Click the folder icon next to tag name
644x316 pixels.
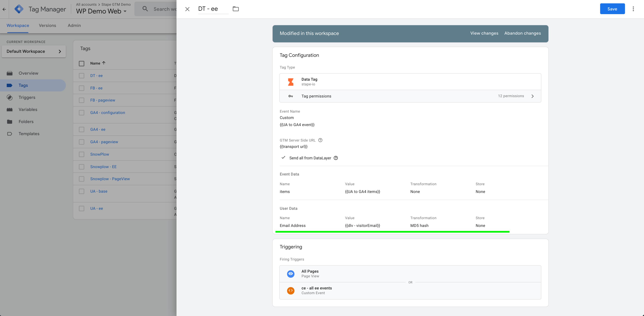[x=236, y=9]
